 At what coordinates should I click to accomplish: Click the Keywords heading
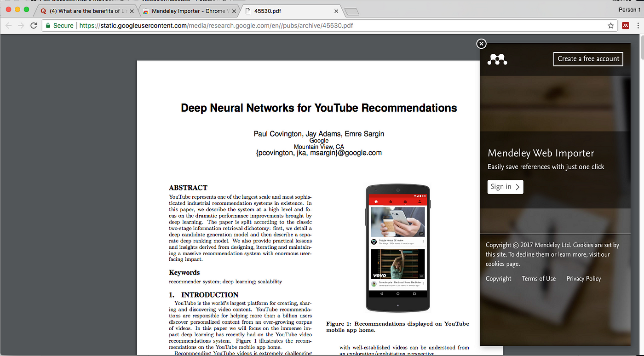tap(184, 273)
